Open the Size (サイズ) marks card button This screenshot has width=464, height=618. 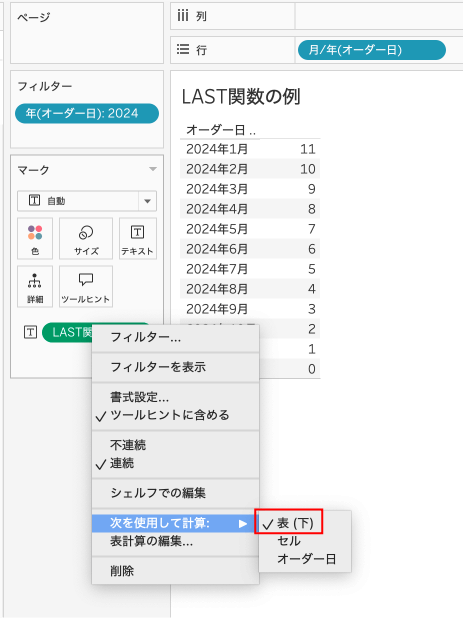(86, 238)
